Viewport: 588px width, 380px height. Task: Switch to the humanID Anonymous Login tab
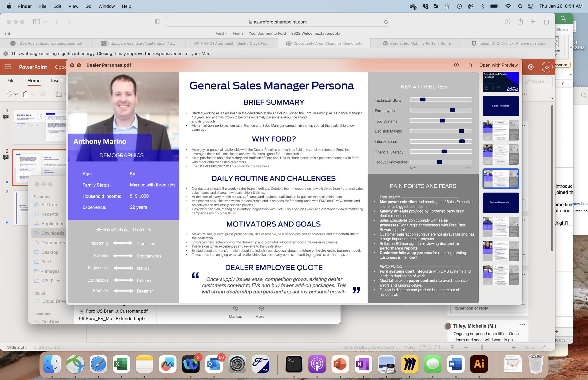pyautogui.click(x=509, y=44)
